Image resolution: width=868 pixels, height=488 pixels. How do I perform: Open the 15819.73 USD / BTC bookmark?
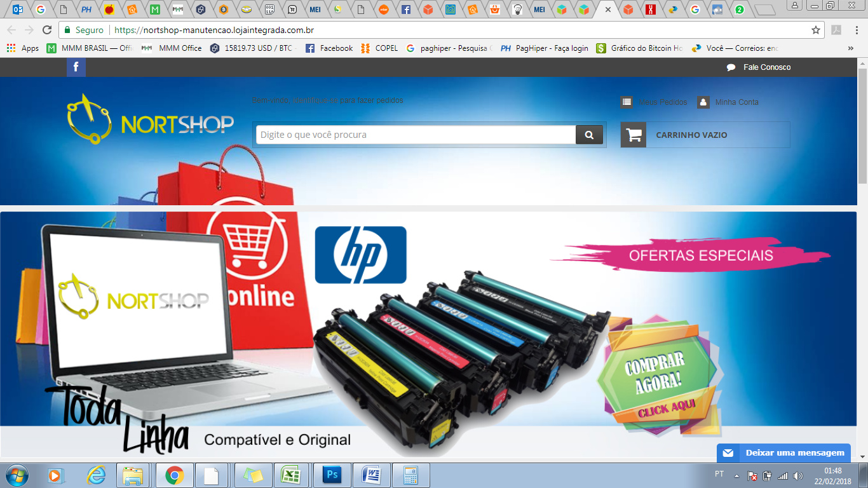tap(254, 48)
